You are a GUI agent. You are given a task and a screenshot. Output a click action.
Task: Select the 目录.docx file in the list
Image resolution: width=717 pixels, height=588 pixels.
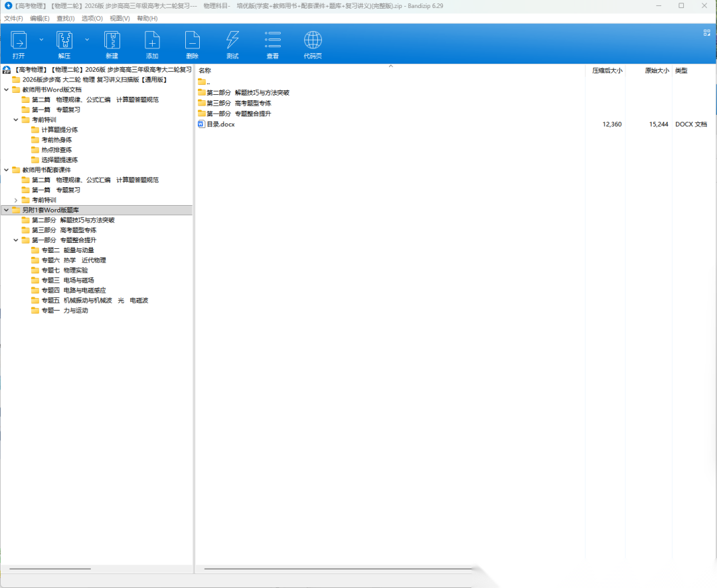(x=220, y=124)
